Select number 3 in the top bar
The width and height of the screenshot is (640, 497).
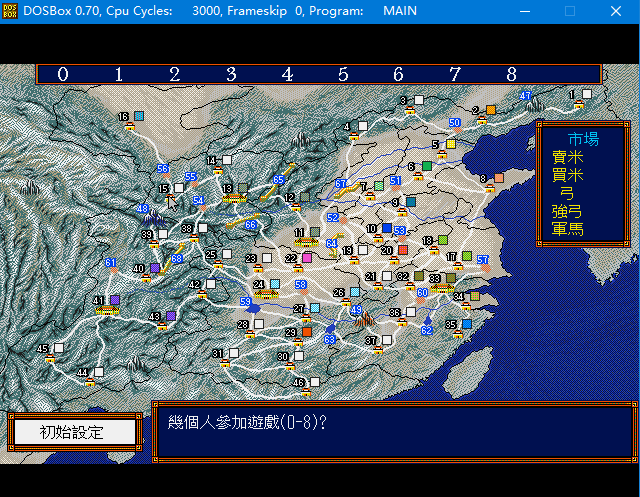231,74
